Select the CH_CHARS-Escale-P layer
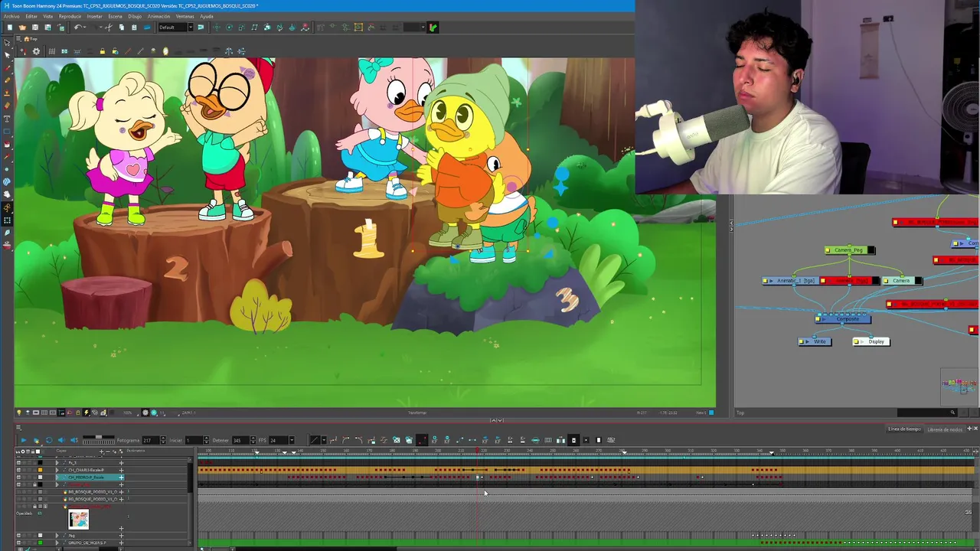This screenshot has width=980, height=551. [86, 470]
